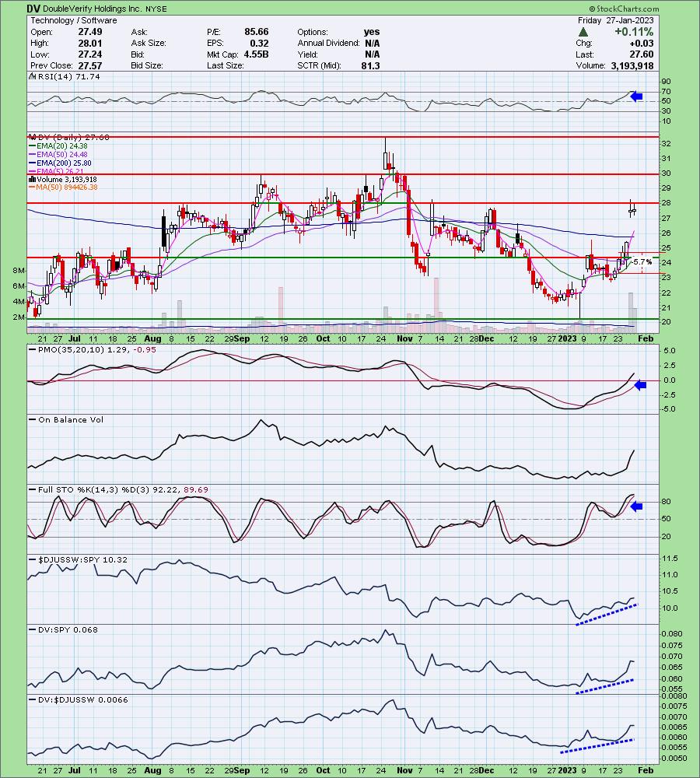700x778 pixels.
Task: Click the green up-triangle change indicator
Action: tap(583, 32)
